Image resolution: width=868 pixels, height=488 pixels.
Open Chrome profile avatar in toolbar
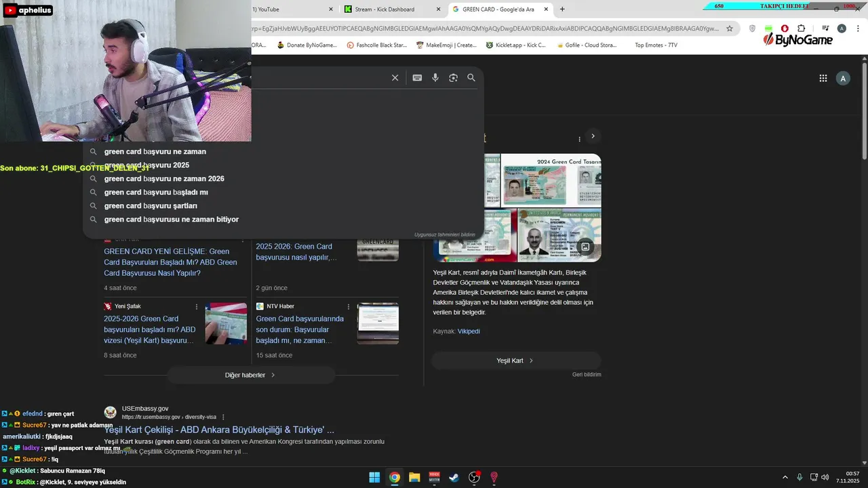842,28
